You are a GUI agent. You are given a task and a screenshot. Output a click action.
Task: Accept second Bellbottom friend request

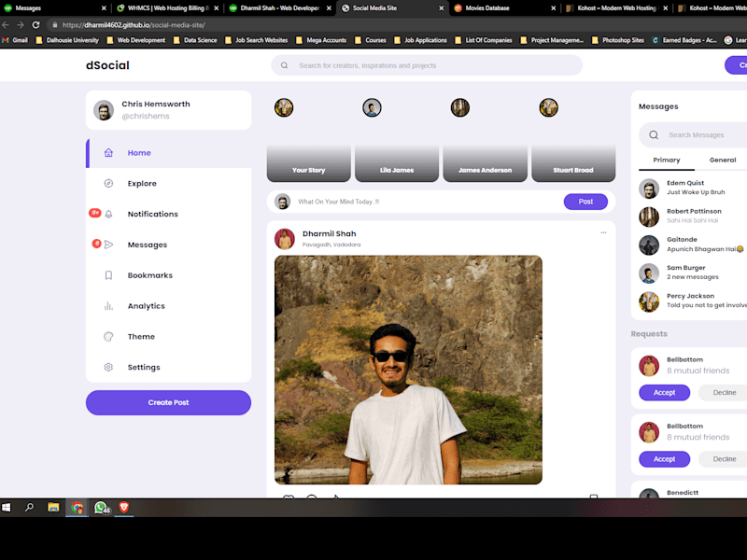(664, 459)
